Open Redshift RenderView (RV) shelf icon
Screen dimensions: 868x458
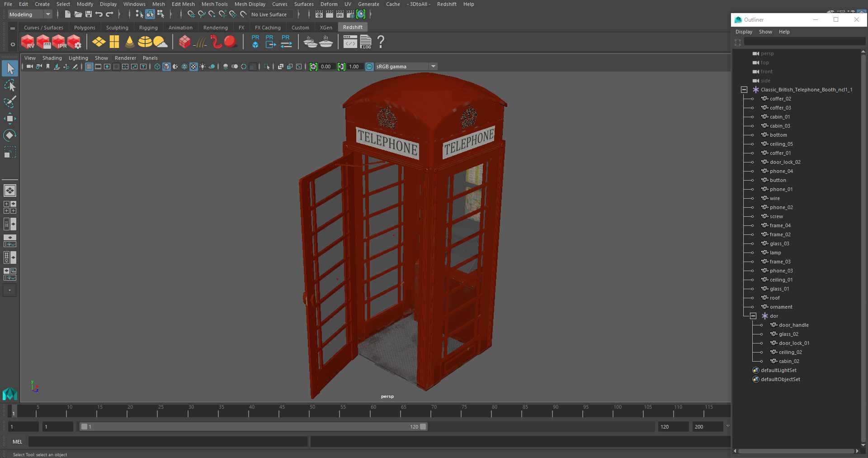[x=28, y=42]
